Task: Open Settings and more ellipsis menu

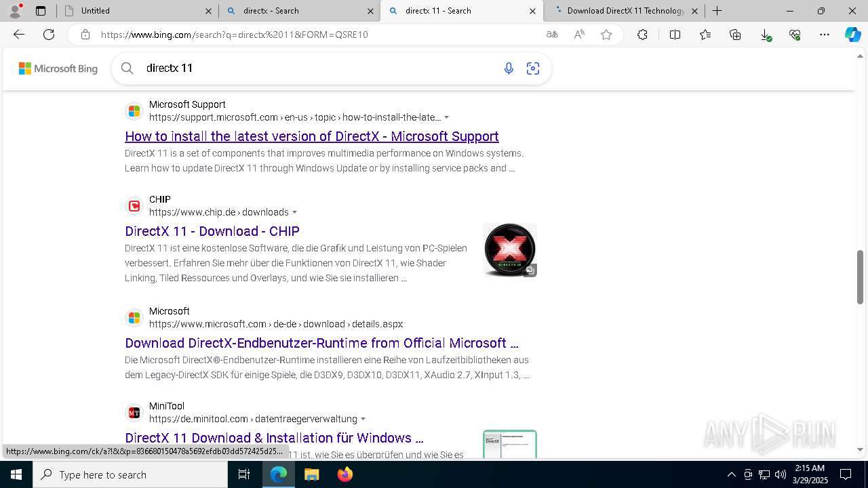Action: click(x=825, y=35)
